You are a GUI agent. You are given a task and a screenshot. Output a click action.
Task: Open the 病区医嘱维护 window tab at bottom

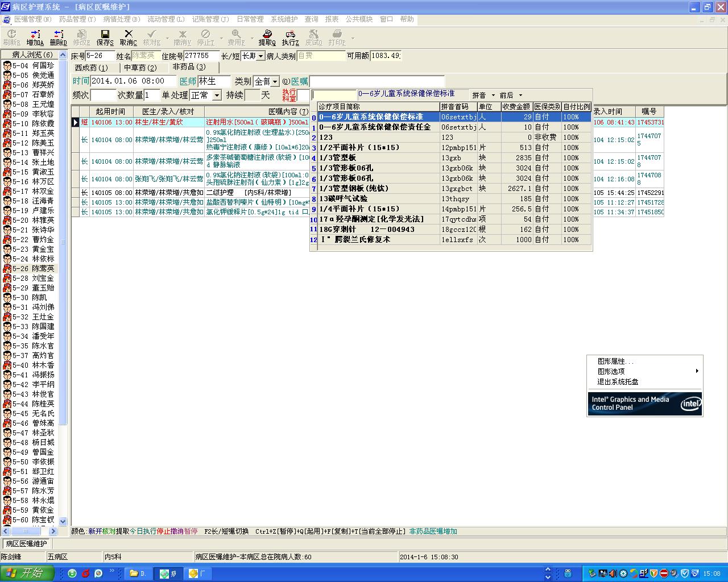coord(27,544)
